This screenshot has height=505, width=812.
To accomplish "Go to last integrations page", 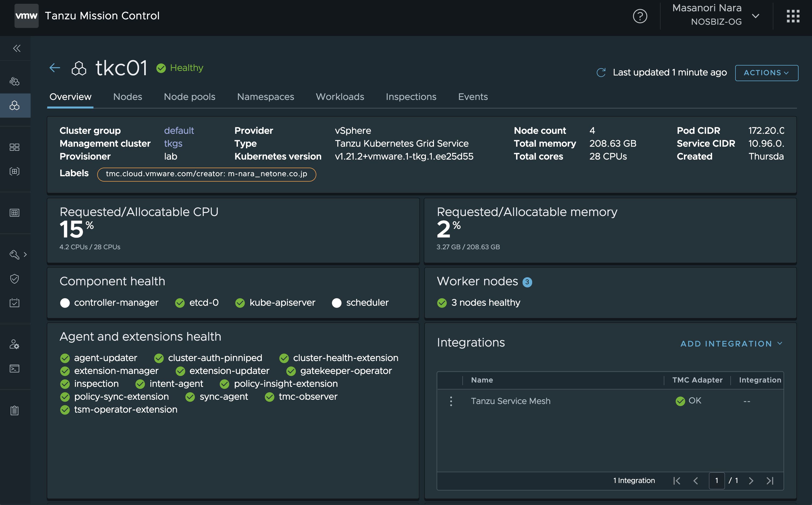I will (770, 481).
